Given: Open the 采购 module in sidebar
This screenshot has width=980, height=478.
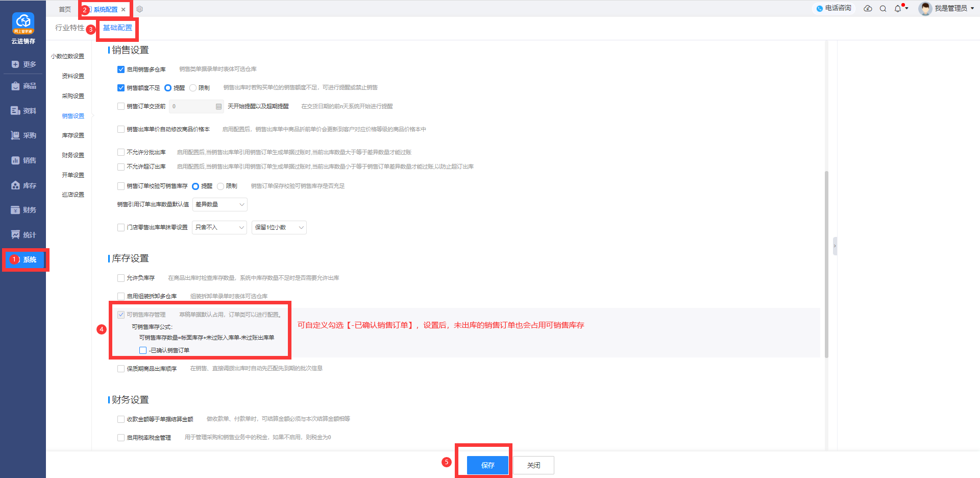Looking at the screenshot, I should pos(23,135).
